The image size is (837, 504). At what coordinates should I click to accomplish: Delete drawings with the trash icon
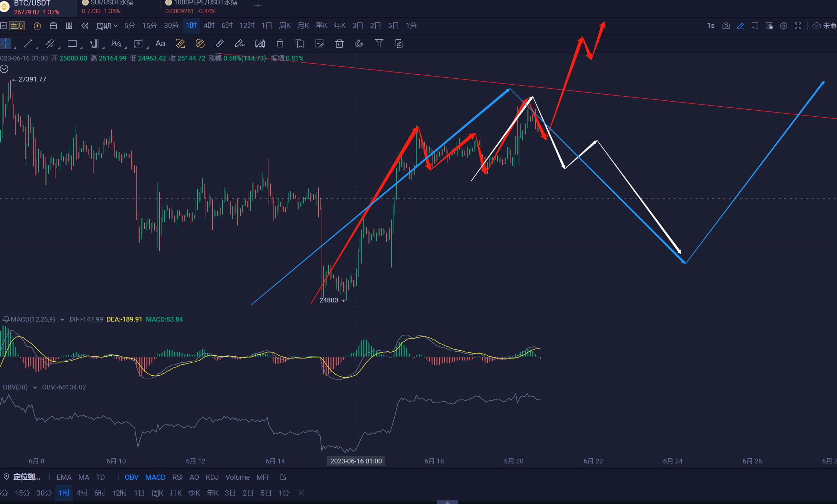point(339,44)
